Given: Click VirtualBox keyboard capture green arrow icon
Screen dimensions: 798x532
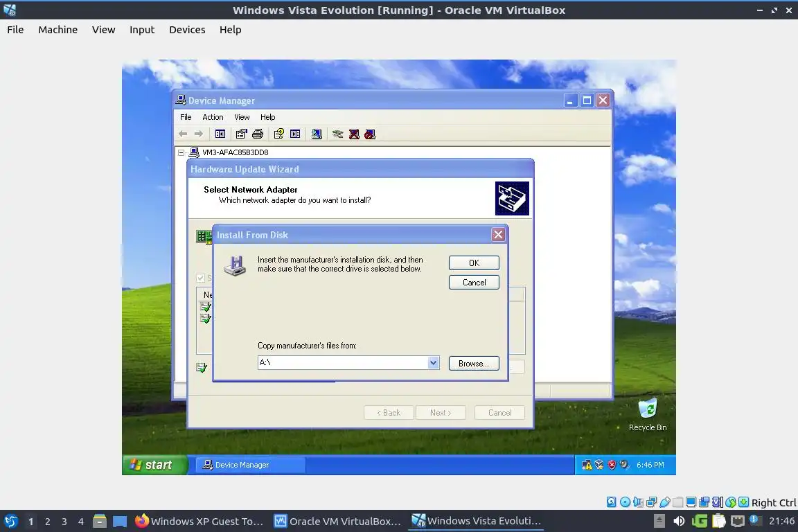Looking at the screenshot, I should (743, 502).
